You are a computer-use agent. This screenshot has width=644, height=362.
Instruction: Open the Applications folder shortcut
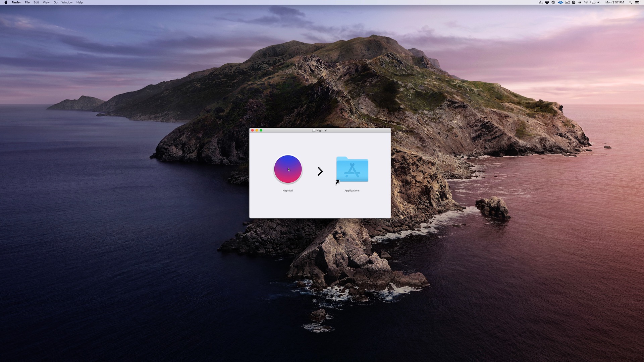(352, 170)
